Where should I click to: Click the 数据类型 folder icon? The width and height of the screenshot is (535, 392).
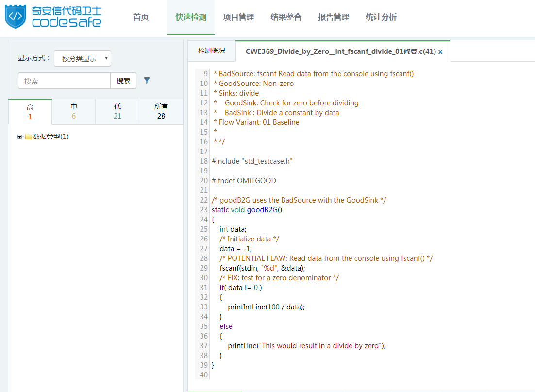pyautogui.click(x=29, y=137)
